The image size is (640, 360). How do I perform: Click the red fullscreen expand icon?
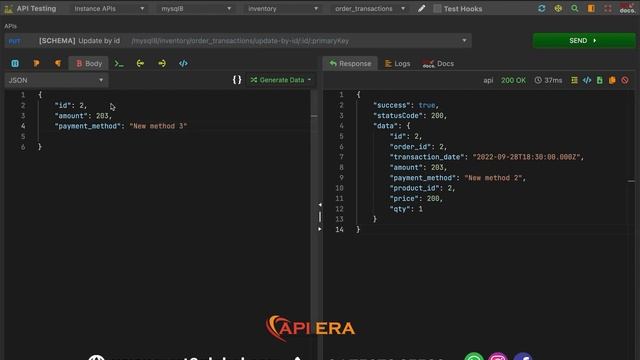coord(608,9)
